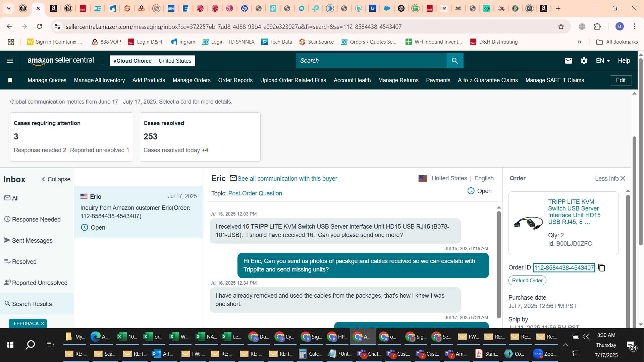Reload the page
Screen dimensions: 644x362
point(40,26)
